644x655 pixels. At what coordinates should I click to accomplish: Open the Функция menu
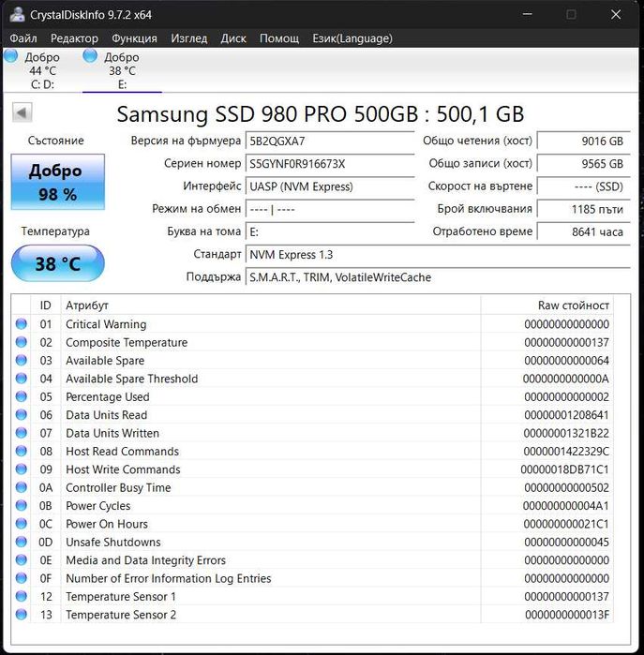pos(134,38)
